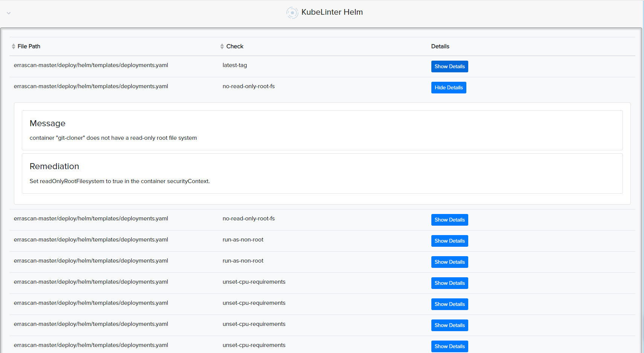This screenshot has width=644, height=353.
Task: Show details for the first unset-cpu-requirements row
Action: pos(449,283)
